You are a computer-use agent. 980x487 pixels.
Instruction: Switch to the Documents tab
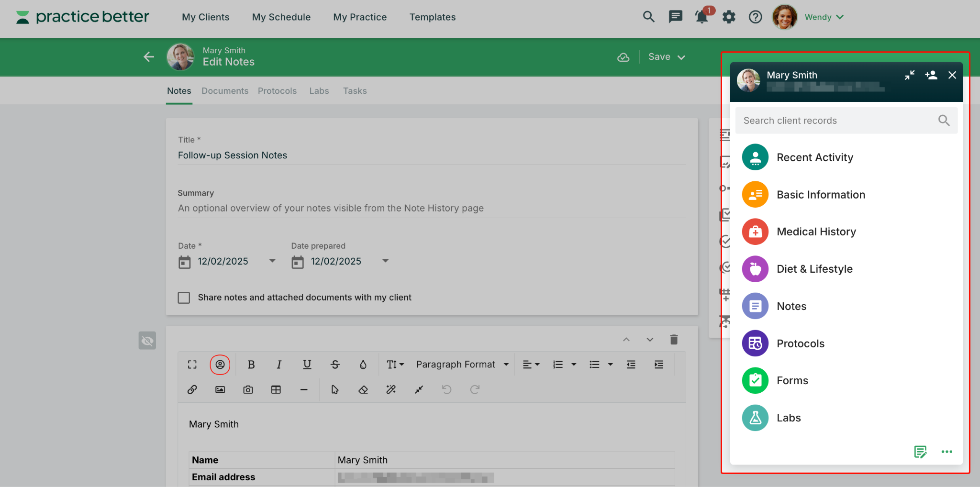click(x=225, y=91)
